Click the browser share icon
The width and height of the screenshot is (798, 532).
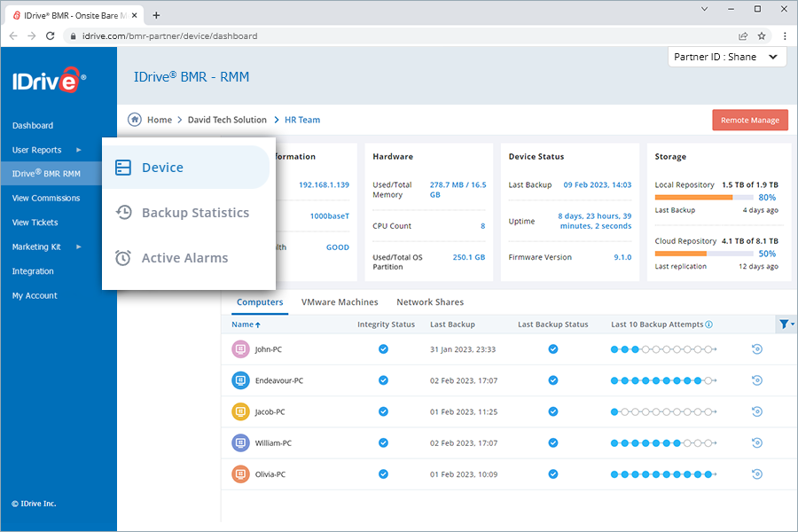[x=743, y=35]
